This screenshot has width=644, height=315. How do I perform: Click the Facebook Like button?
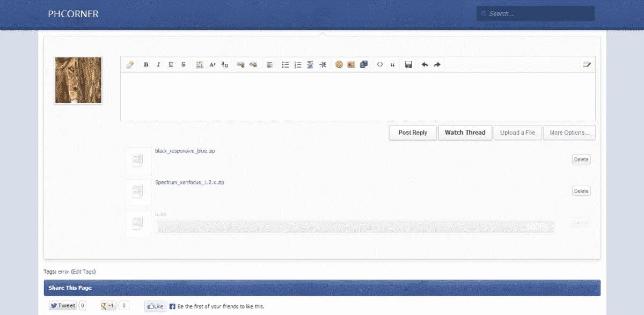click(x=155, y=306)
